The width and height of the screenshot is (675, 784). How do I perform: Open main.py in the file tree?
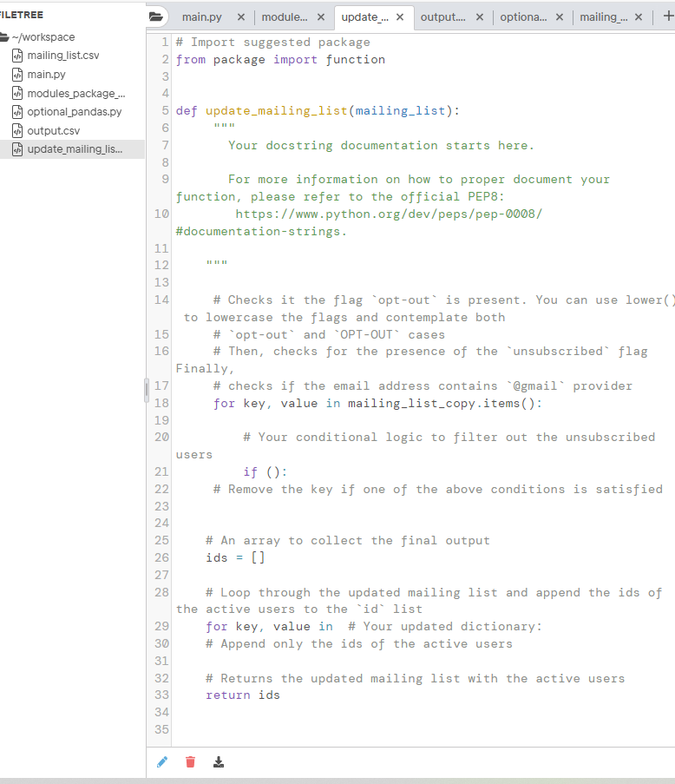(47, 75)
